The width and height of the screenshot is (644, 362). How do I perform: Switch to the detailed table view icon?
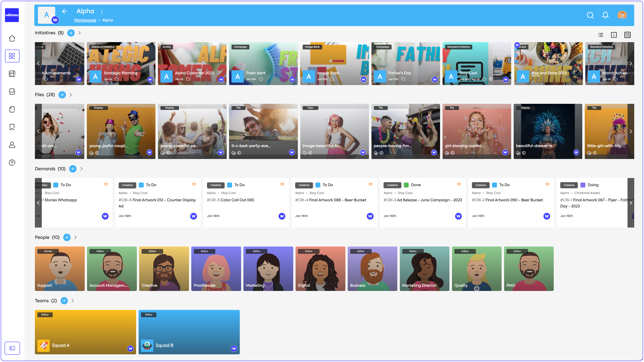627,35
